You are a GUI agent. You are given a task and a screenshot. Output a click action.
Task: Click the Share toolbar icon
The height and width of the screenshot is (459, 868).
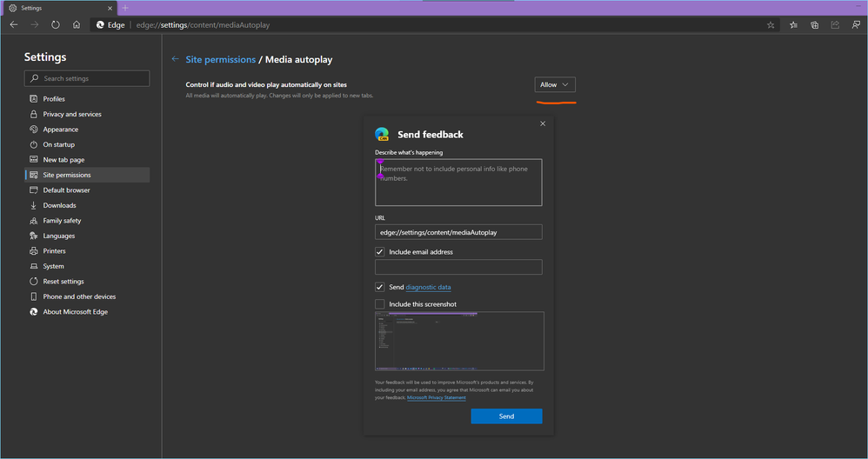[x=835, y=25]
